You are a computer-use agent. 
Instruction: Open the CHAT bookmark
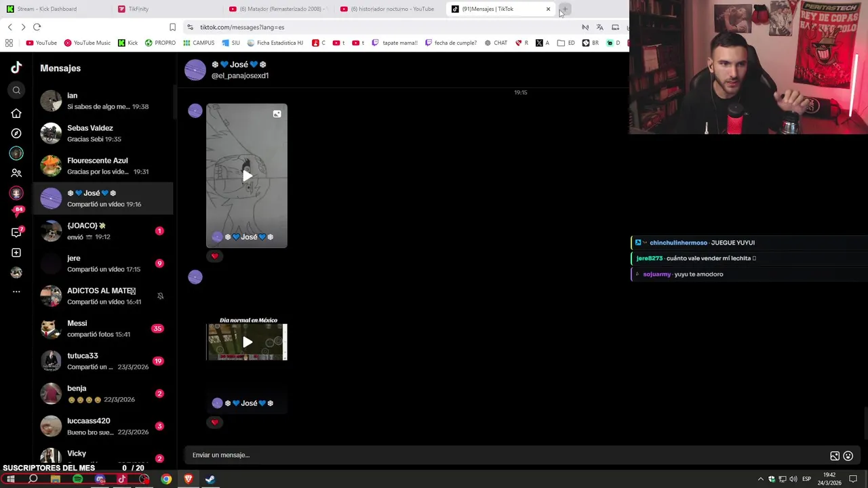[496, 43]
